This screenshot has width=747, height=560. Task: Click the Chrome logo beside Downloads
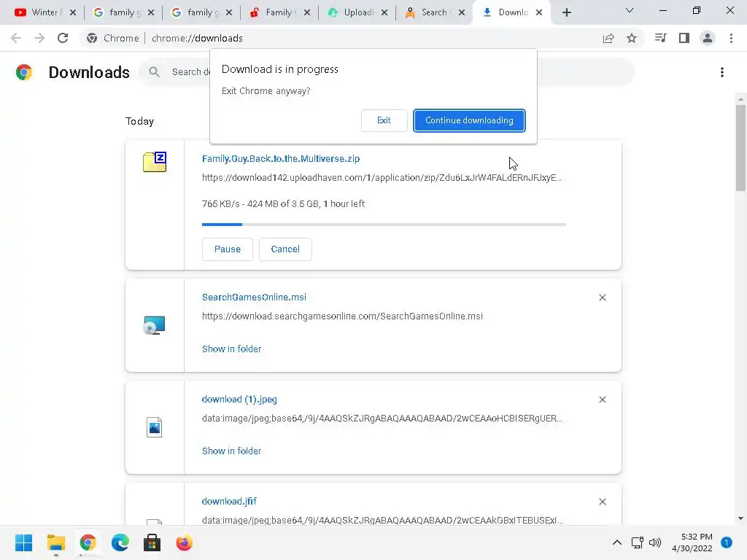pos(24,72)
